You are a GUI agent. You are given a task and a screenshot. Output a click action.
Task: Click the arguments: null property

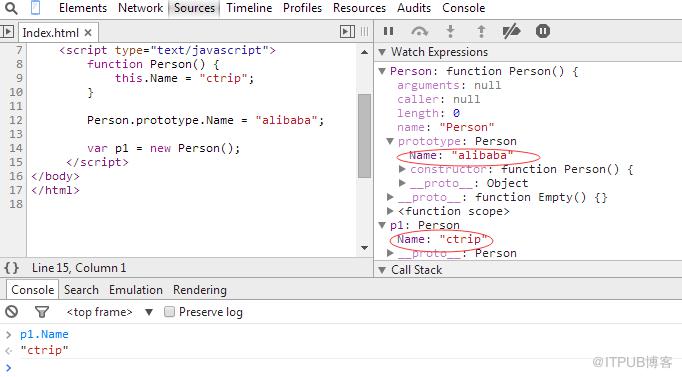(x=449, y=85)
